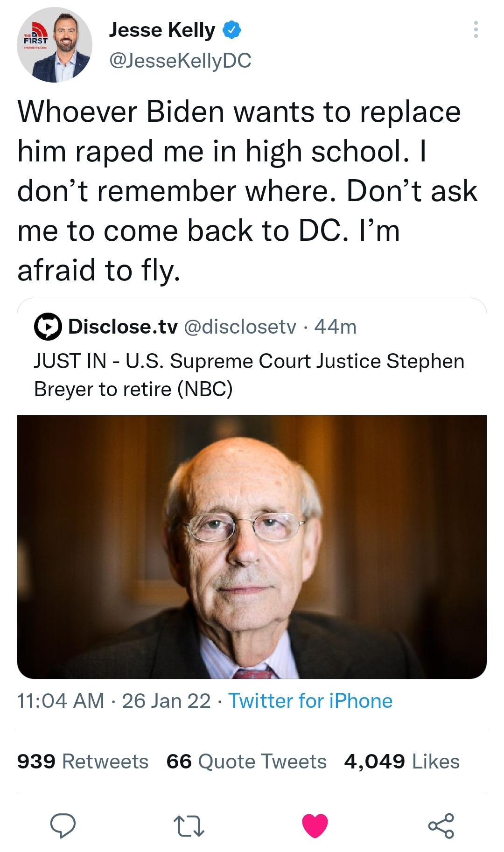
Task: Open the Disclose.tv quoted tweet text
Action: [249, 375]
